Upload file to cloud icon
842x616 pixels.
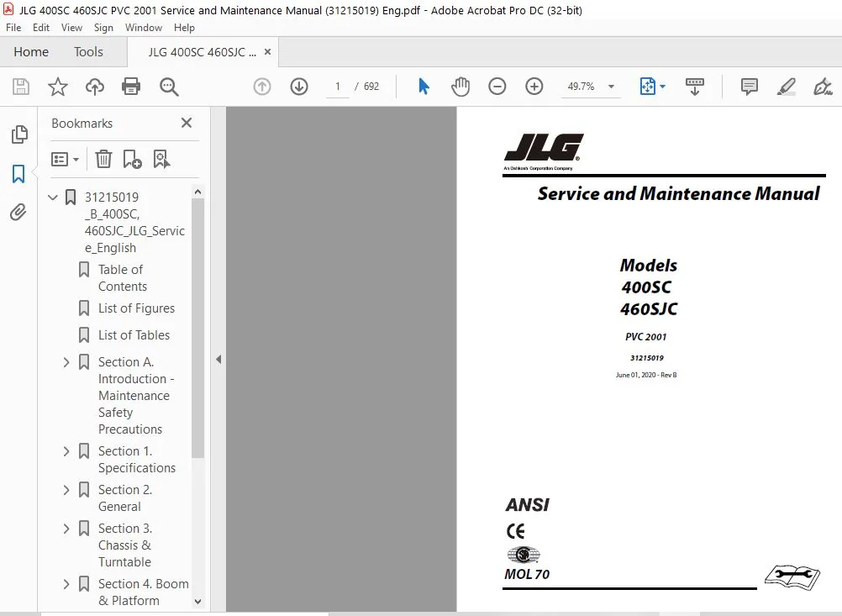[94, 87]
